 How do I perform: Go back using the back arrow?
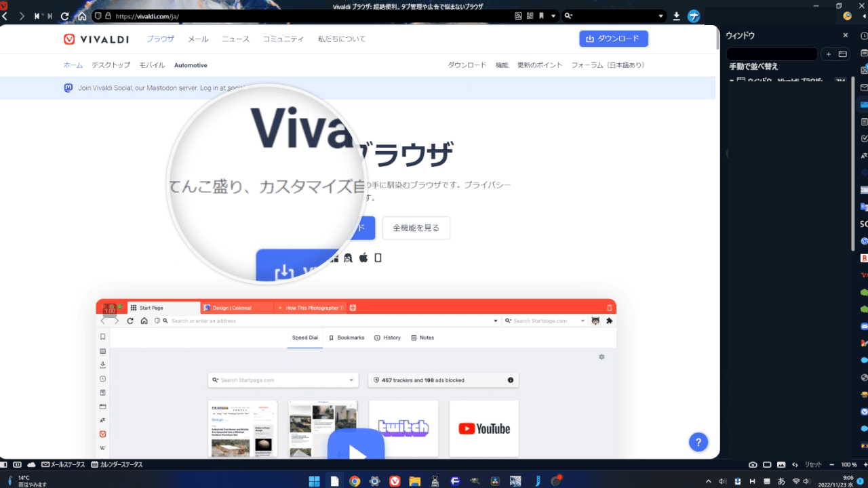tap(5, 16)
